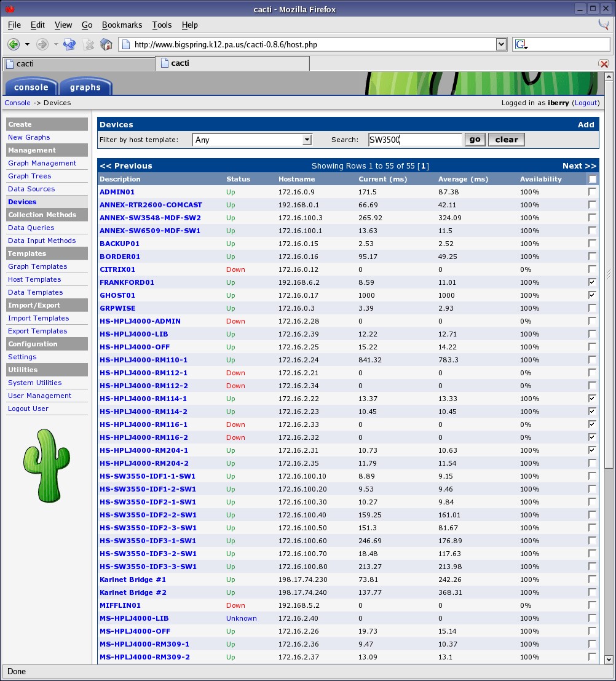
Task: Click the Search field containing SW3500
Action: tap(415, 140)
